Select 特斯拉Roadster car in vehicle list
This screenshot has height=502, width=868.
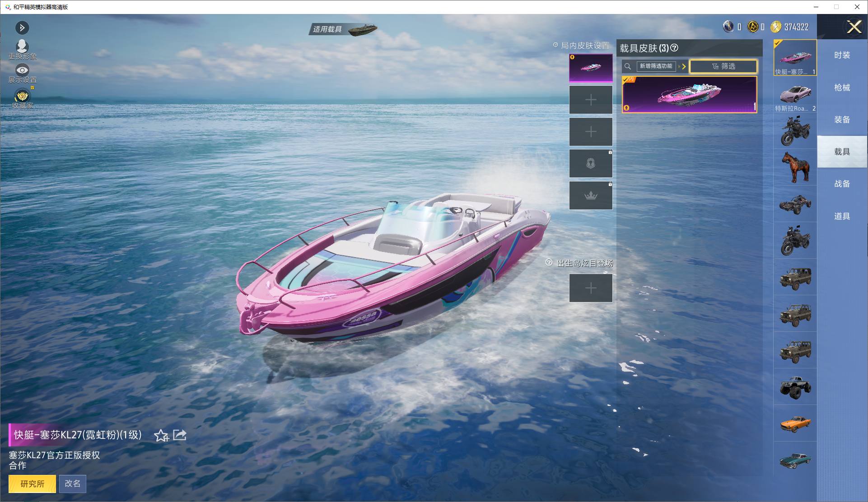tap(795, 94)
